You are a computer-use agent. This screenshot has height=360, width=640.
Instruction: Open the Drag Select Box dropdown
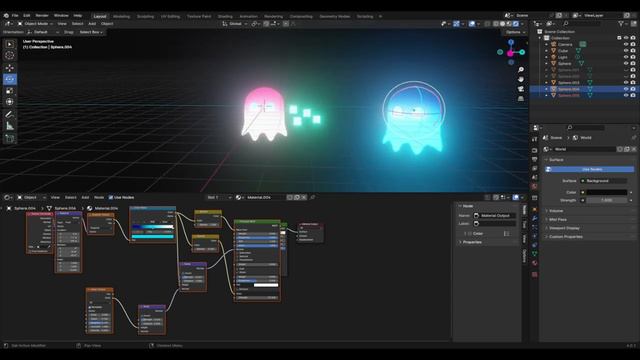click(x=91, y=32)
